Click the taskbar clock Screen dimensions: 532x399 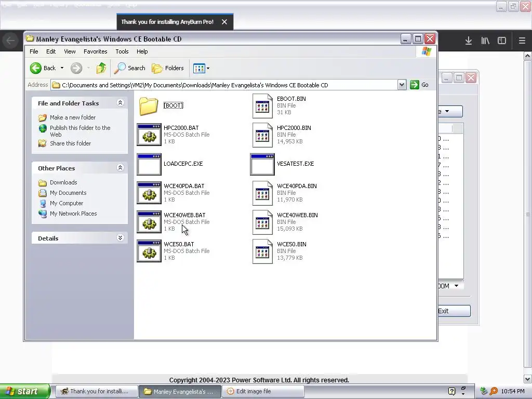513,392
